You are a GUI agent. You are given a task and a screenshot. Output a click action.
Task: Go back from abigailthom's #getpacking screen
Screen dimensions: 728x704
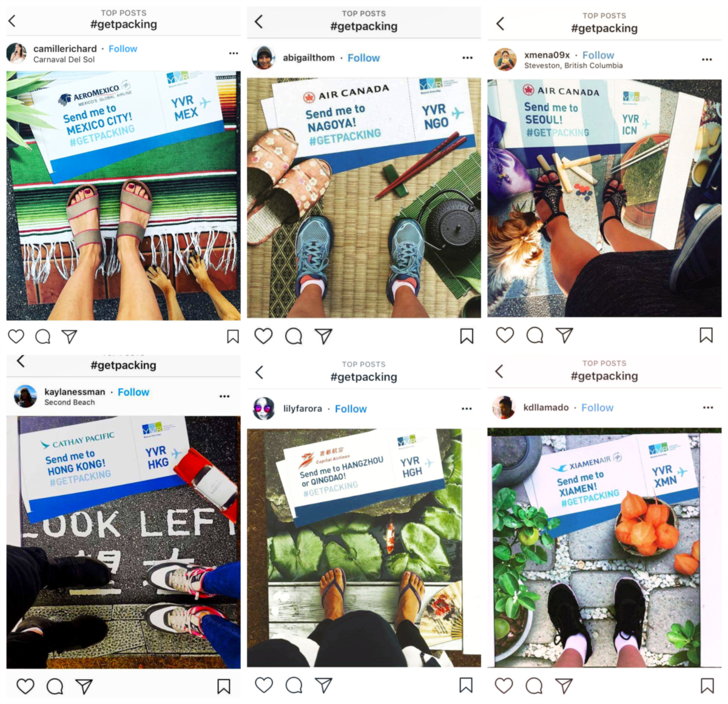259,22
